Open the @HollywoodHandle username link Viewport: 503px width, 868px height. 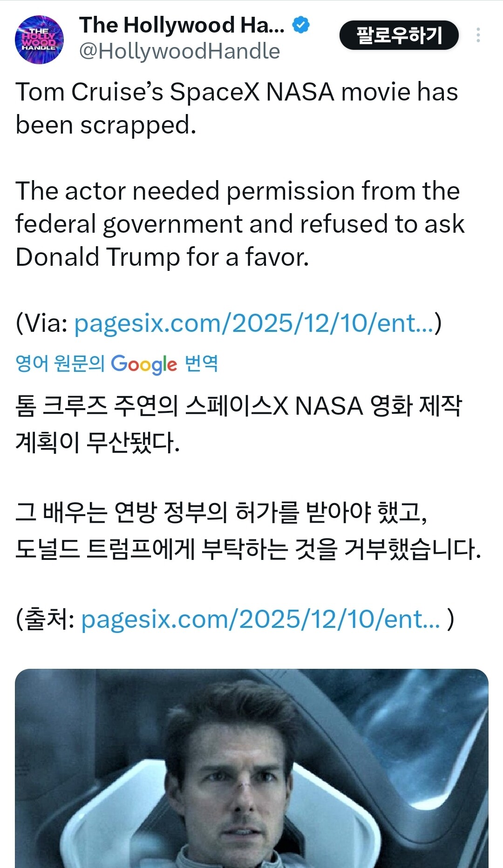coord(179,51)
